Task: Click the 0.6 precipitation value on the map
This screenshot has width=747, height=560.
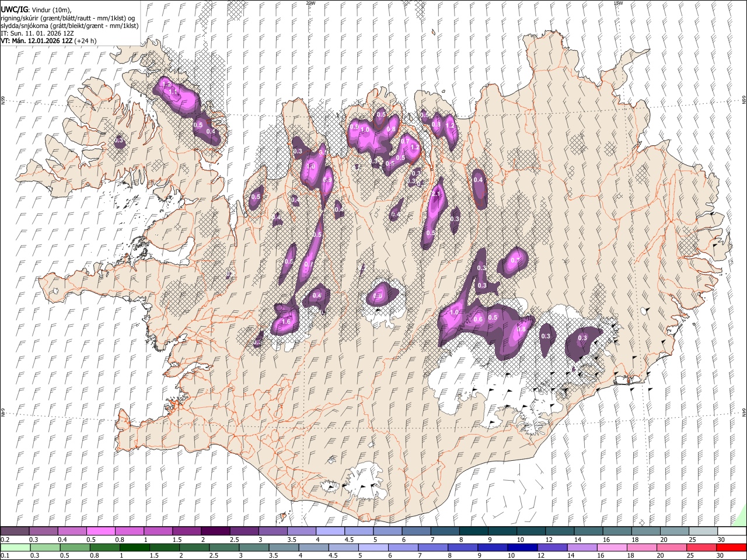Action: 478,319
